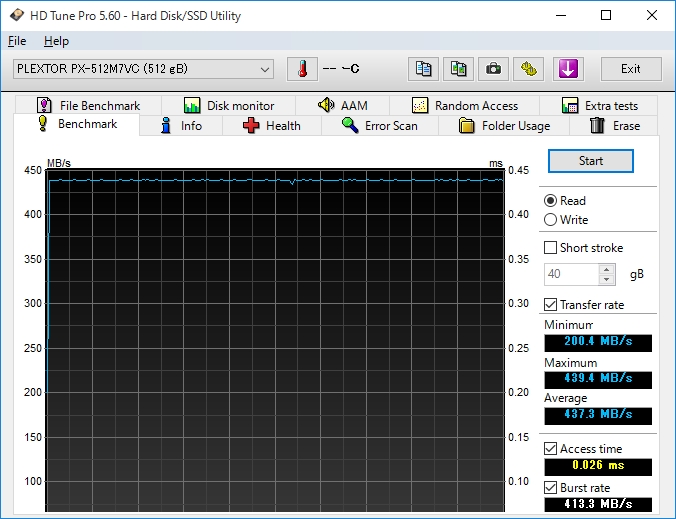Go to the Info tab
Viewport: 676px width, 519px height.
pos(181,126)
